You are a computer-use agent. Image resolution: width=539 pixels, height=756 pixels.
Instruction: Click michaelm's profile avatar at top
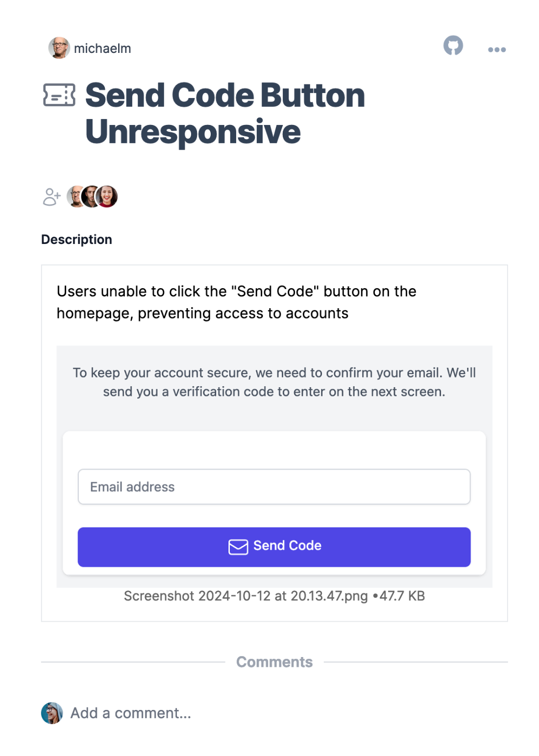[x=59, y=48]
